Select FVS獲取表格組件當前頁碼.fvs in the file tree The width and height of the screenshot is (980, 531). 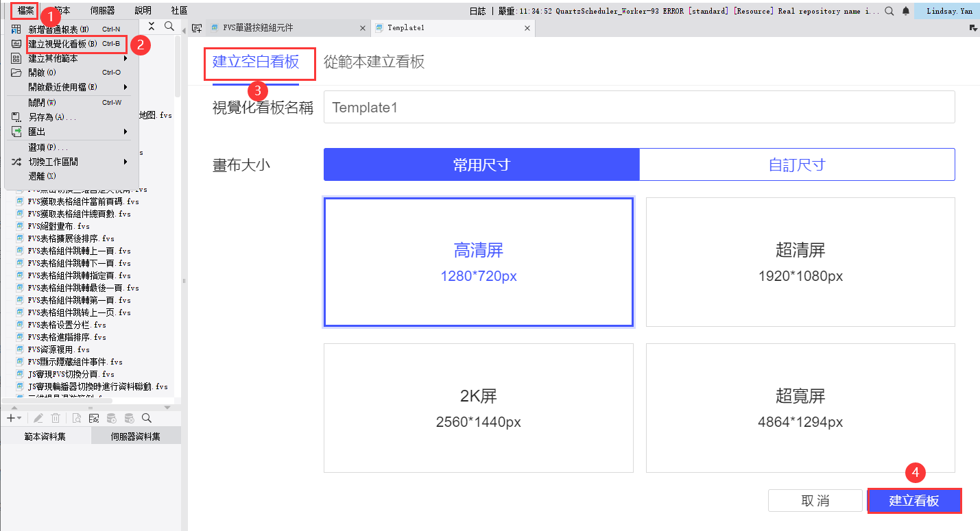click(84, 201)
